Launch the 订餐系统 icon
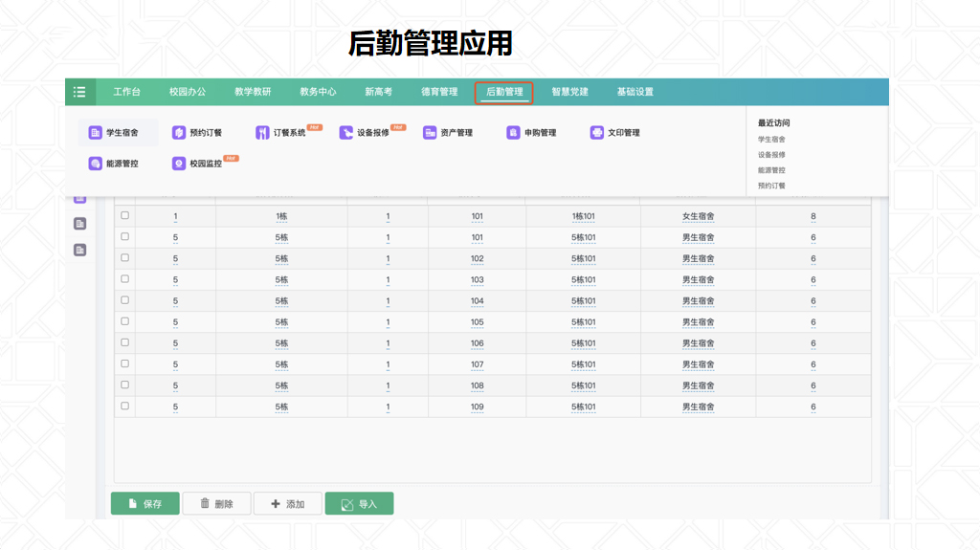This screenshot has width=980, height=550. pyautogui.click(x=262, y=133)
